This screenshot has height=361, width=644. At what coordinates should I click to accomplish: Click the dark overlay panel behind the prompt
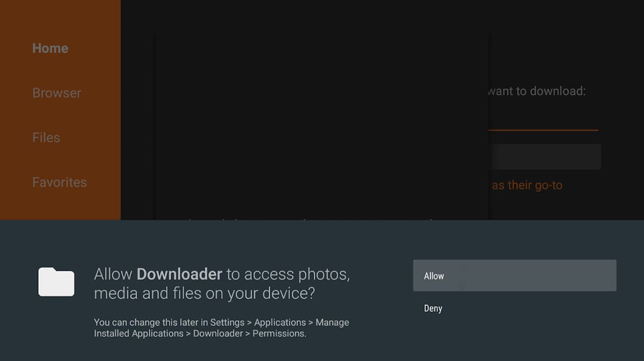pos(322,125)
